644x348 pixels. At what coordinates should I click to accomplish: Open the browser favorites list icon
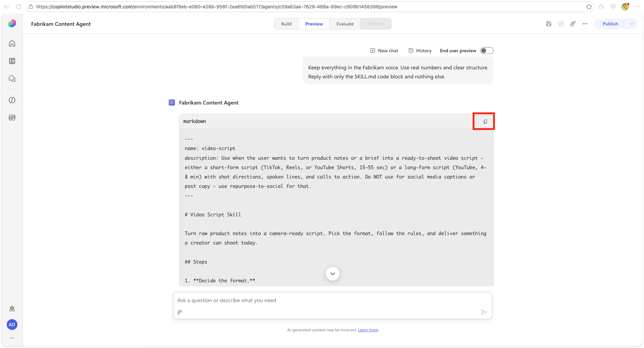tap(601, 7)
